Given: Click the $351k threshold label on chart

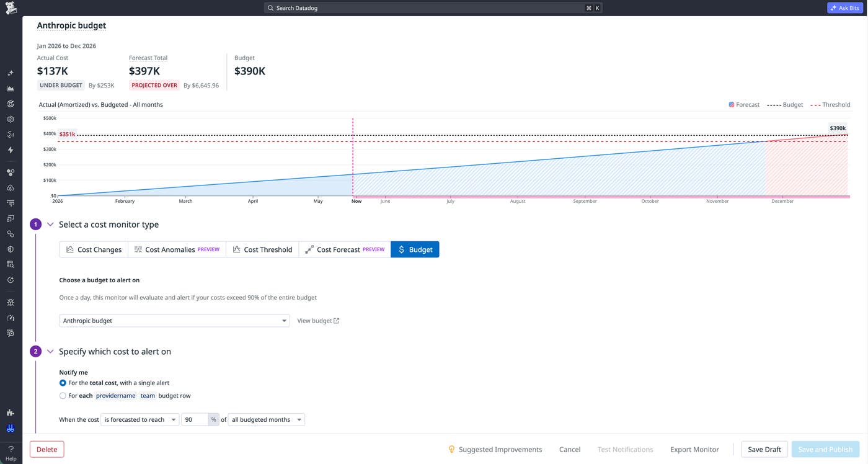Looking at the screenshot, I should point(67,134).
